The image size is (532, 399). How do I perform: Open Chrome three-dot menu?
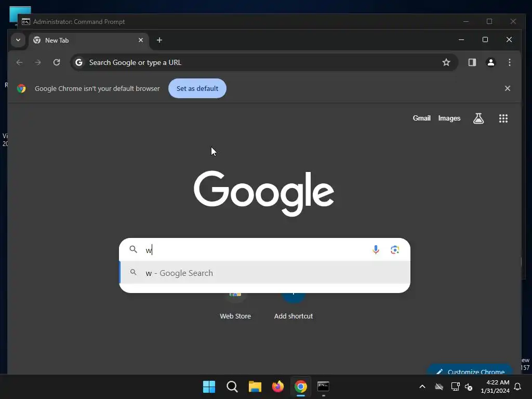click(x=509, y=62)
